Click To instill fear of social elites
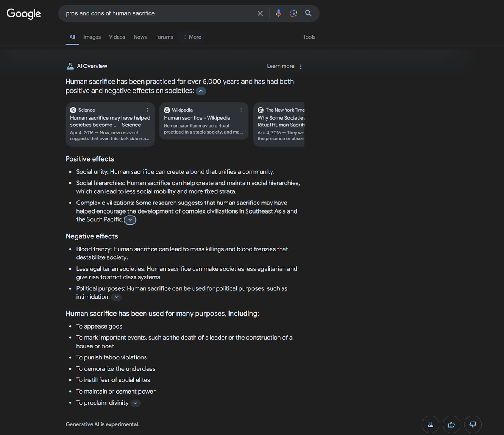Screen dimensions: 504x435 click(113, 380)
